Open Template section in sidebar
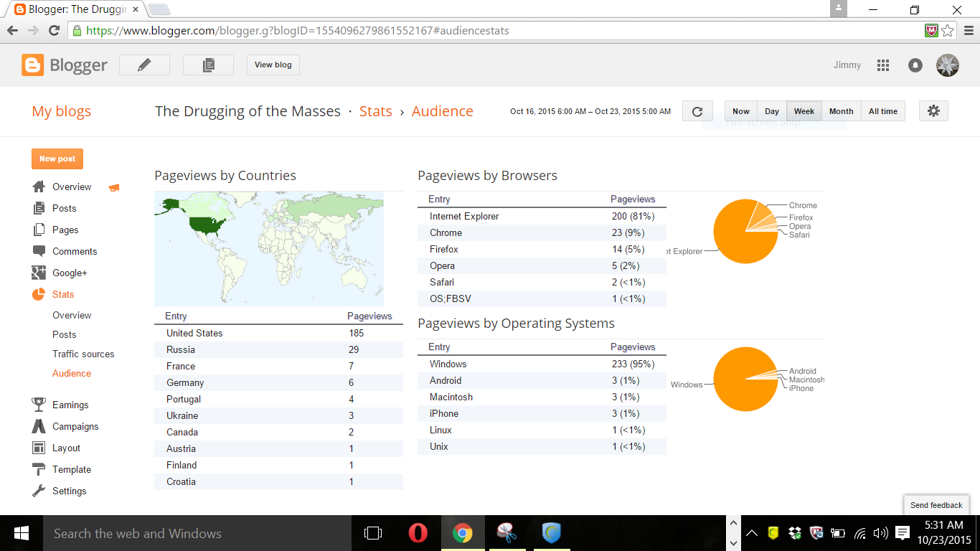Viewport: 980px width, 551px height. [x=72, y=469]
